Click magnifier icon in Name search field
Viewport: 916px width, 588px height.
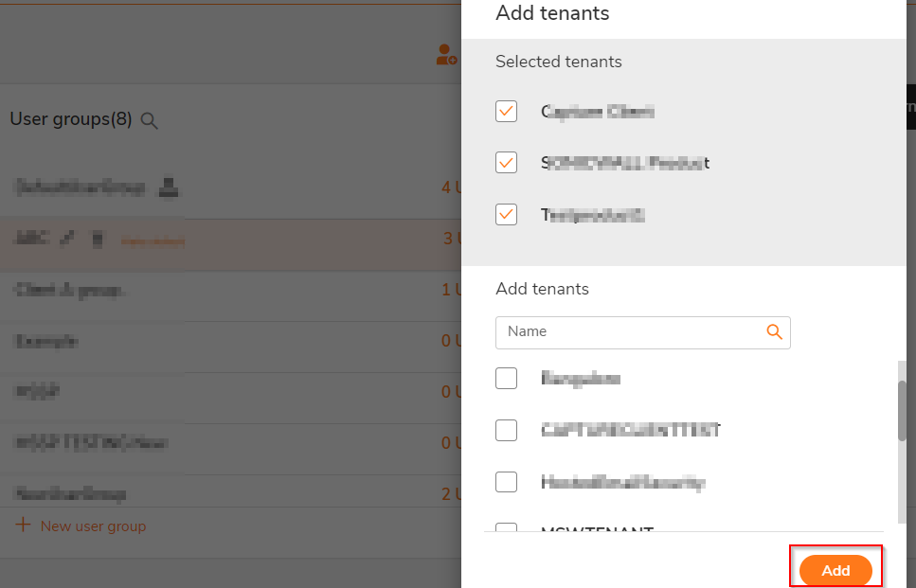(x=774, y=331)
